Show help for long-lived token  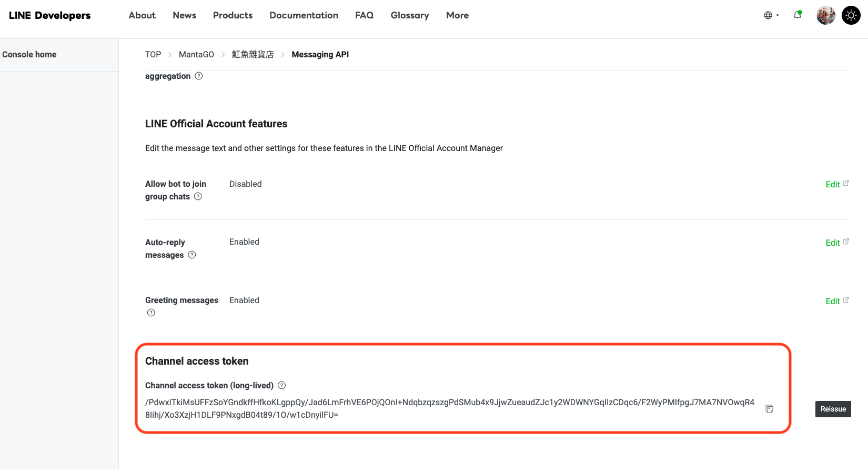pyautogui.click(x=282, y=385)
